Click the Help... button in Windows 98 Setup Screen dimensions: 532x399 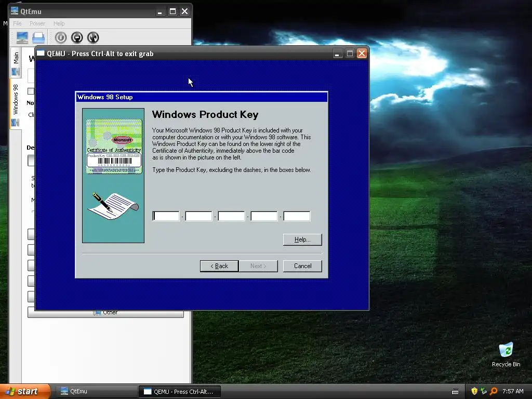302,240
